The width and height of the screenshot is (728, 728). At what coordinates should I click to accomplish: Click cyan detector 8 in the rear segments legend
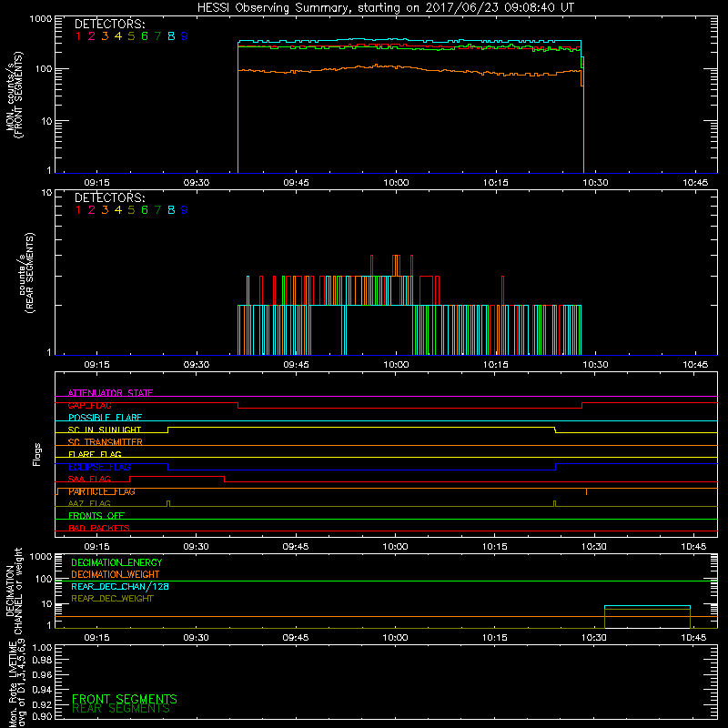click(171, 210)
